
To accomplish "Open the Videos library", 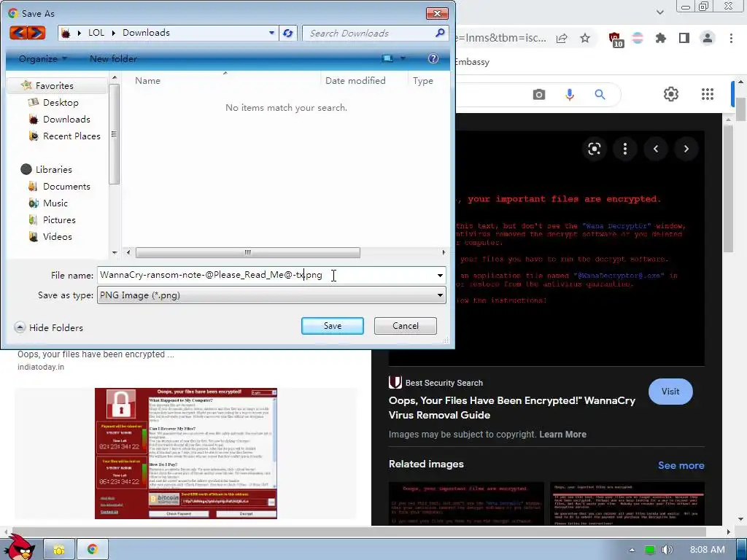I will (x=57, y=237).
